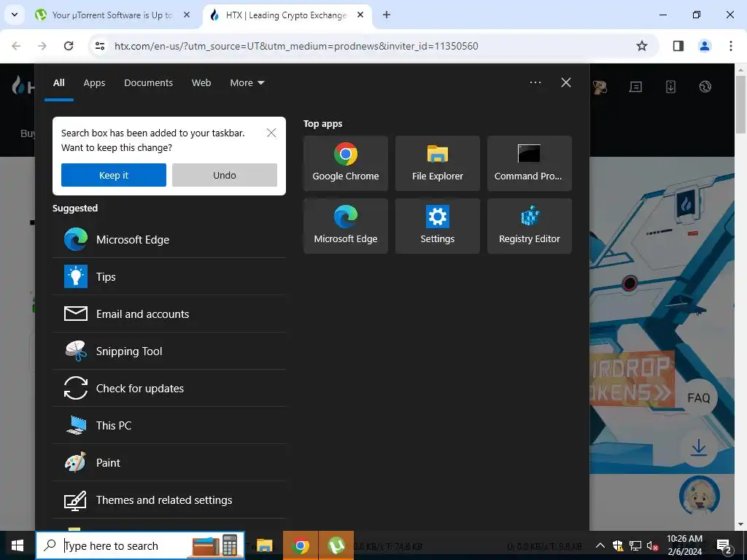The height and width of the screenshot is (560, 747).
Task: Click the HTX header orders list icon
Action: click(x=635, y=87)
